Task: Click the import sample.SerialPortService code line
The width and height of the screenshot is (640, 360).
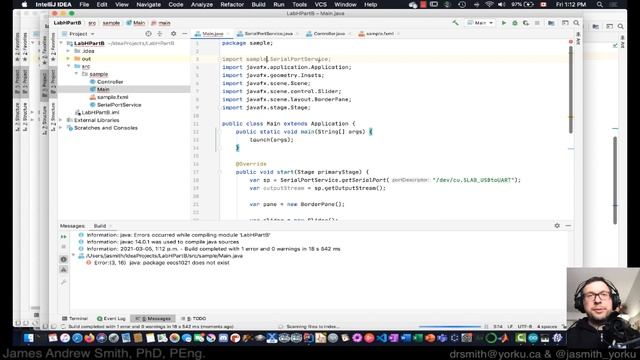Action: tap(276, 59)
